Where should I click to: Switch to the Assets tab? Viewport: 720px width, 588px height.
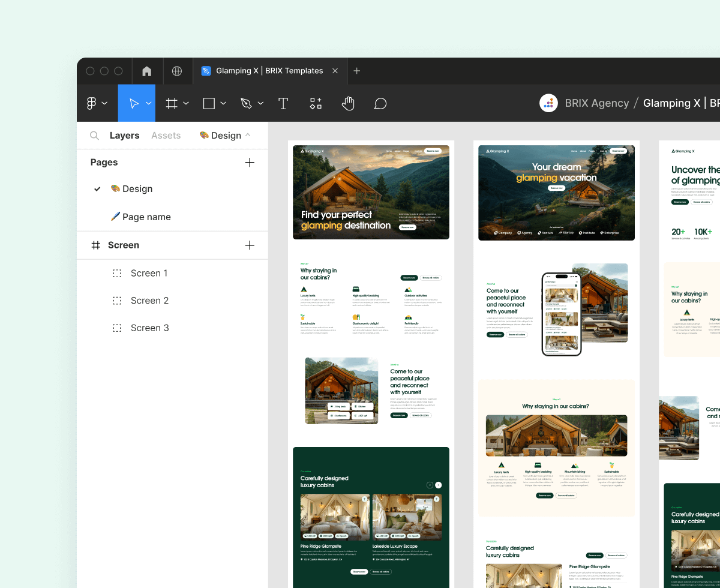click(x=166, y=135)
